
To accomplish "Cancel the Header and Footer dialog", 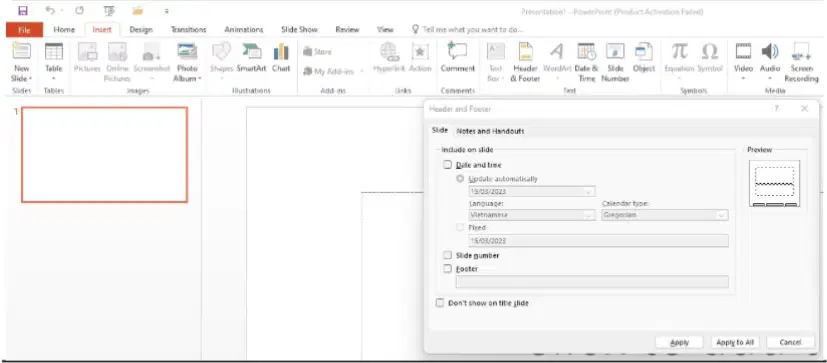I will click(x=790, y=342).
